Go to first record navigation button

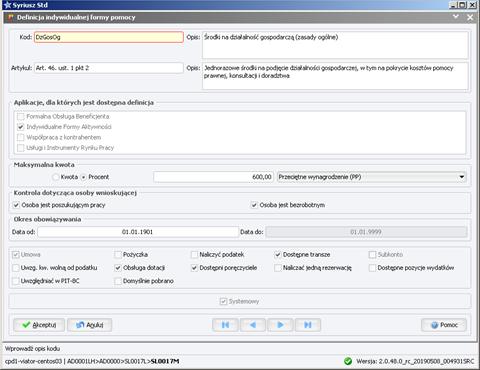(225, 325)
